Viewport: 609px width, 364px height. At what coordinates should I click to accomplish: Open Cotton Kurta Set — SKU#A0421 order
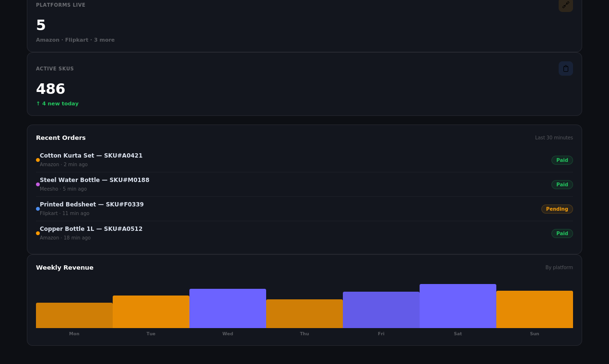pos(304,160)
